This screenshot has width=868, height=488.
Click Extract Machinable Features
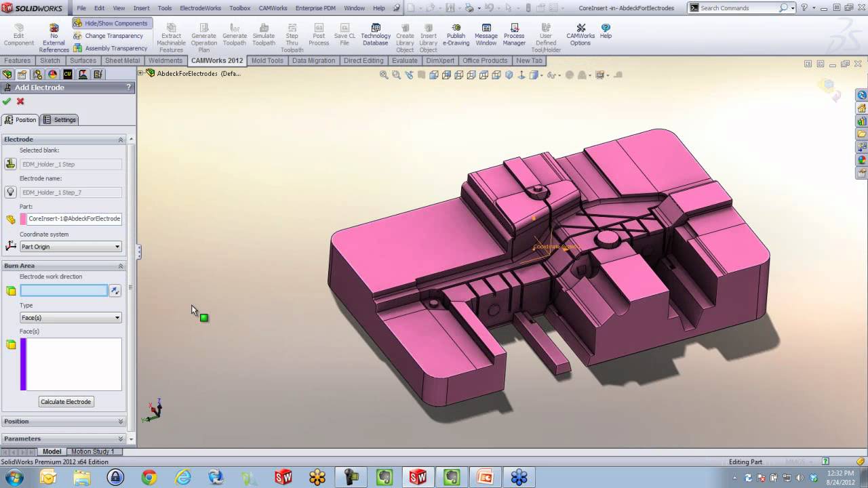171,38
